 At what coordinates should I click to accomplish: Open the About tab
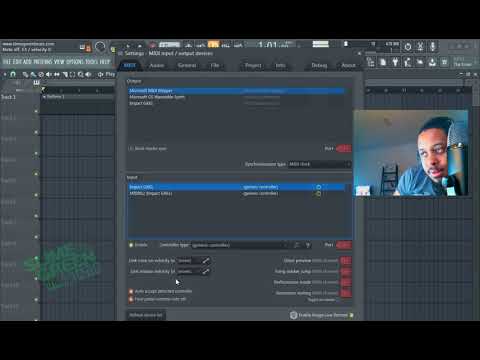coord(348,65)
